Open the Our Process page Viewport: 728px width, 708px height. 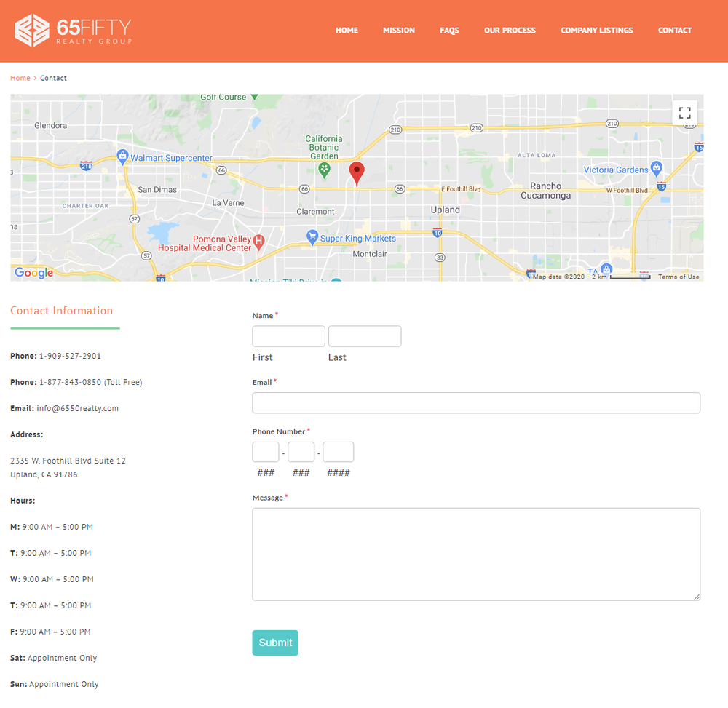510,31
